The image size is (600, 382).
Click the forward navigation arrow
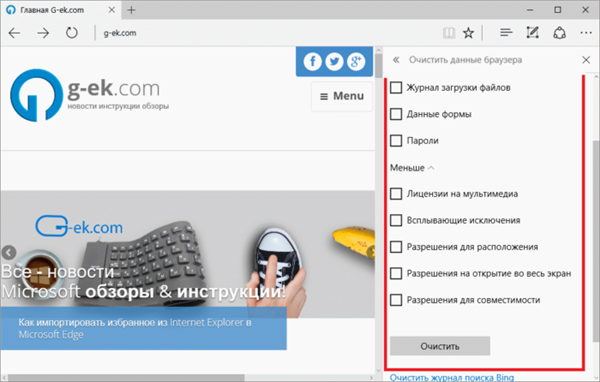pyautogui.click(x=43, y=33)
